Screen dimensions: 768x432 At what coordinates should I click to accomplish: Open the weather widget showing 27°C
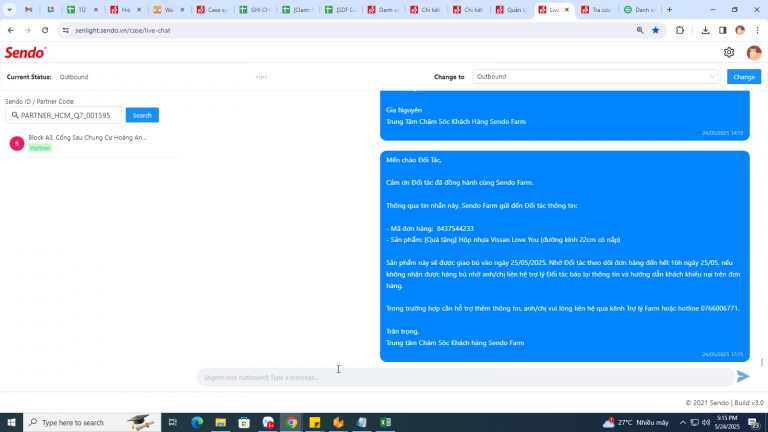point(636,422)
